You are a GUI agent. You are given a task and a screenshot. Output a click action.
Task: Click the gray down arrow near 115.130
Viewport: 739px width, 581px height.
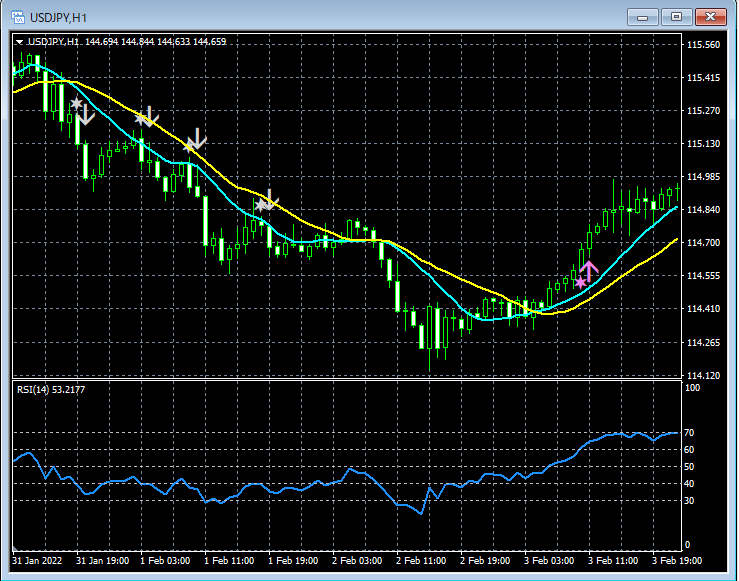click(x=197, y=139)
